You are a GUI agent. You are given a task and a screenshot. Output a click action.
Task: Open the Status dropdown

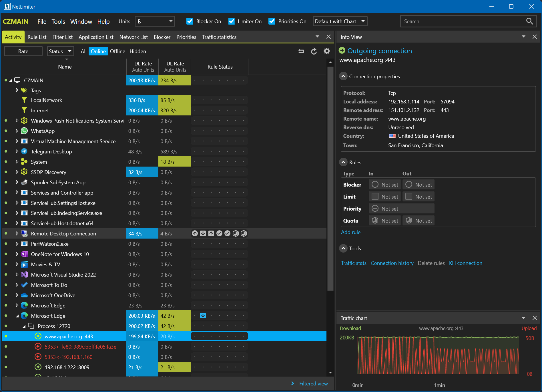60,51
